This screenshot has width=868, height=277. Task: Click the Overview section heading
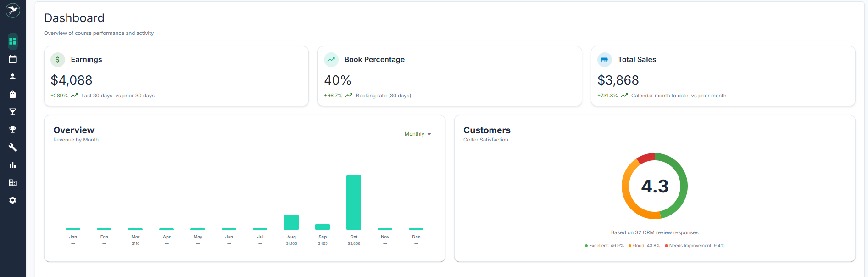tap(74, 130)
